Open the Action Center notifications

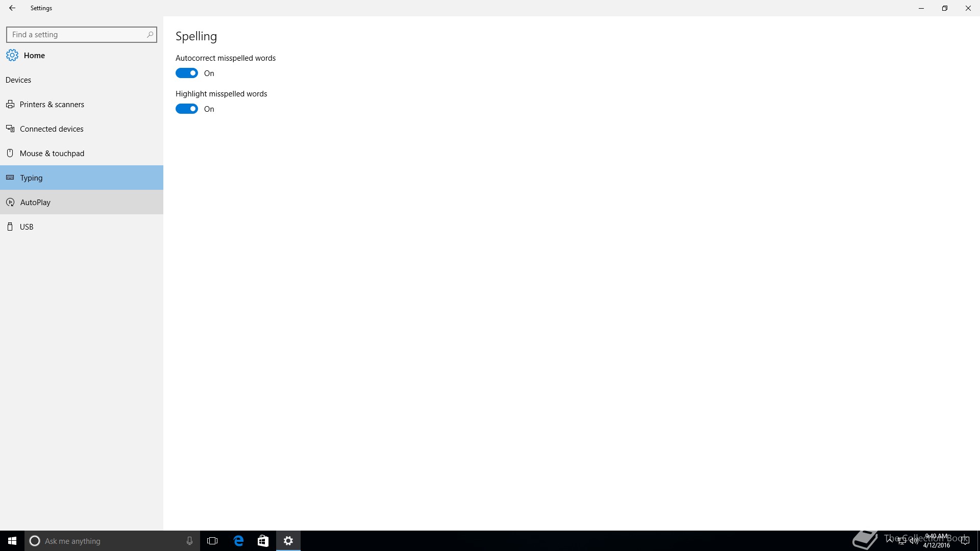coord(965,541)
